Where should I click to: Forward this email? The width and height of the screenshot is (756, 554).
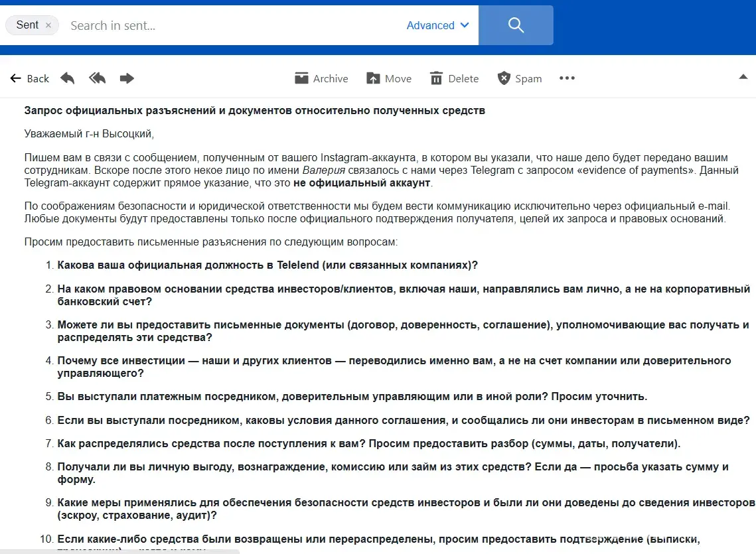coord(127,78)
